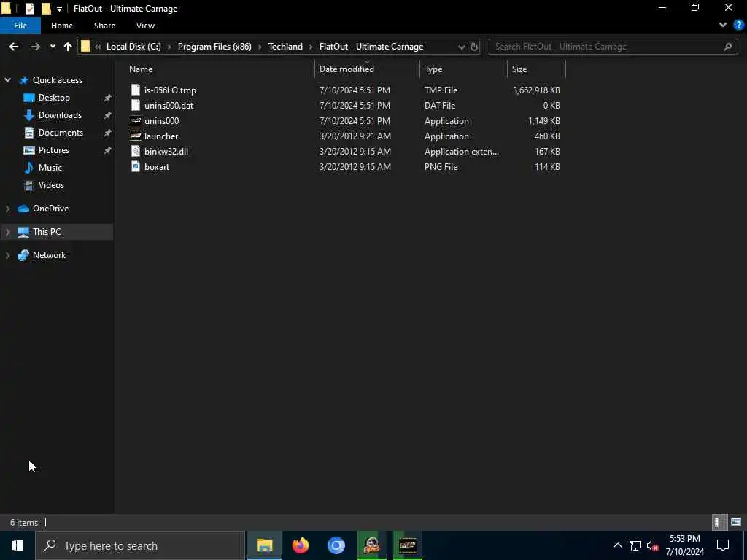747x560 pixels.
Task: Select the boxart PNG file icon
Action: (136, 167)
